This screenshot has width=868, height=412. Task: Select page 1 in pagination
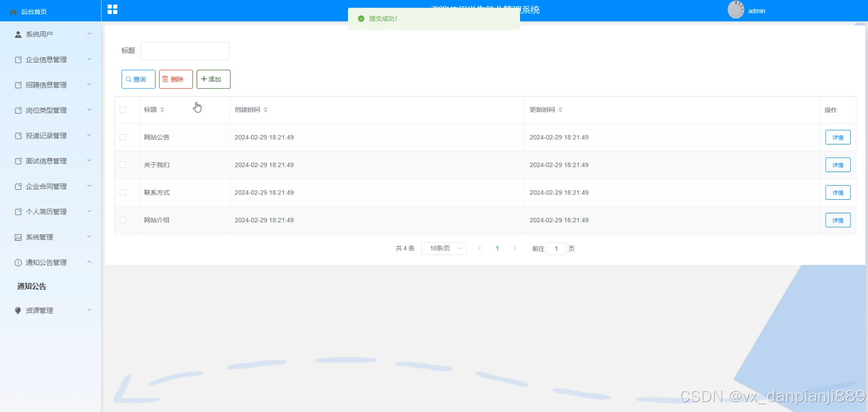click(497, 248)
